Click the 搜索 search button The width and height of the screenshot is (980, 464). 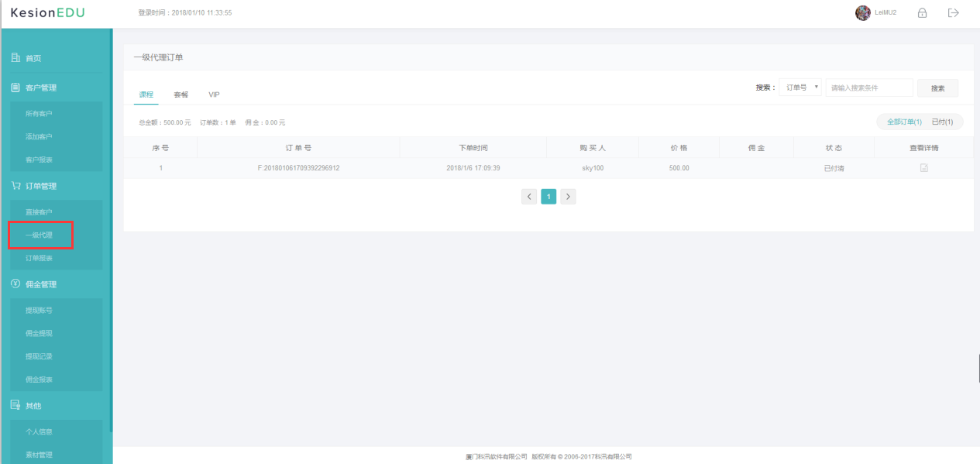coord(937,88)
